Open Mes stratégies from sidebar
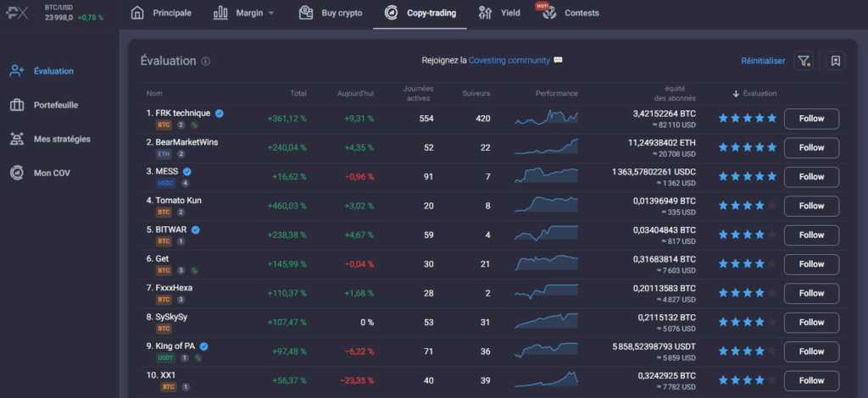Image resolution: width=868 pixels, height=398 pixels. tap(61, 139)
